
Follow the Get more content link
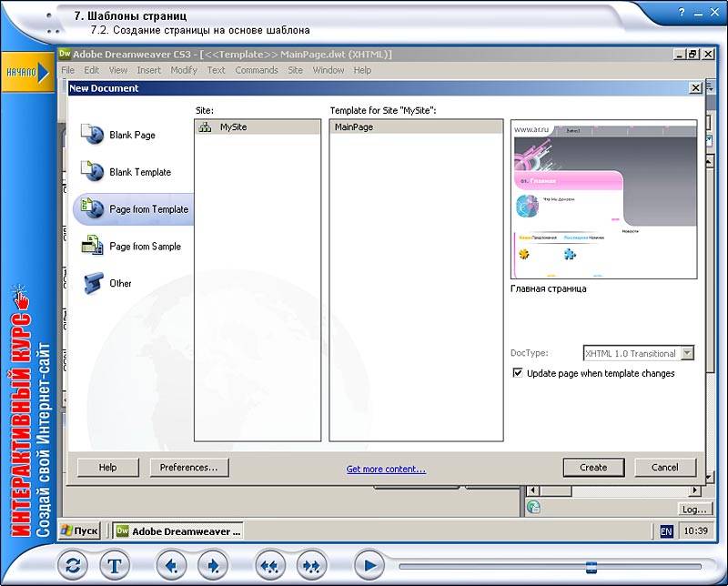pyautogui.click(x=386, y=469)
